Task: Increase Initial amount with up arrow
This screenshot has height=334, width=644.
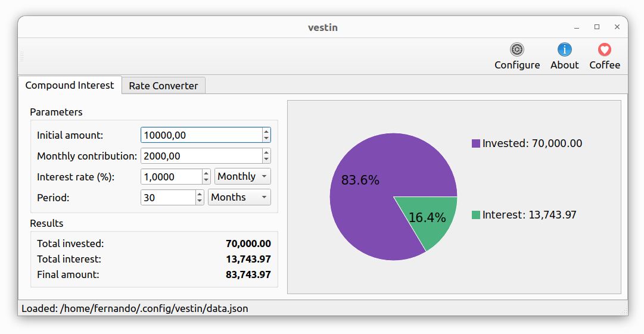Action: click(x=266, y=132)
